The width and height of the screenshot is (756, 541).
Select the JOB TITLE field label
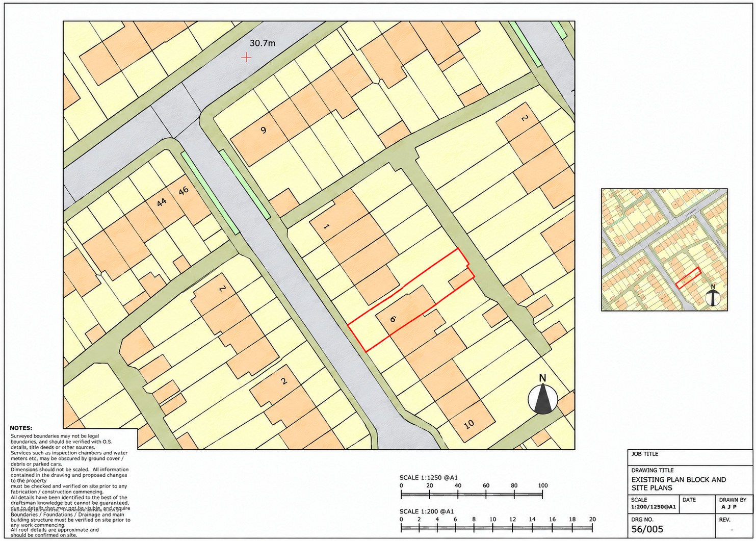click(645, 454)
